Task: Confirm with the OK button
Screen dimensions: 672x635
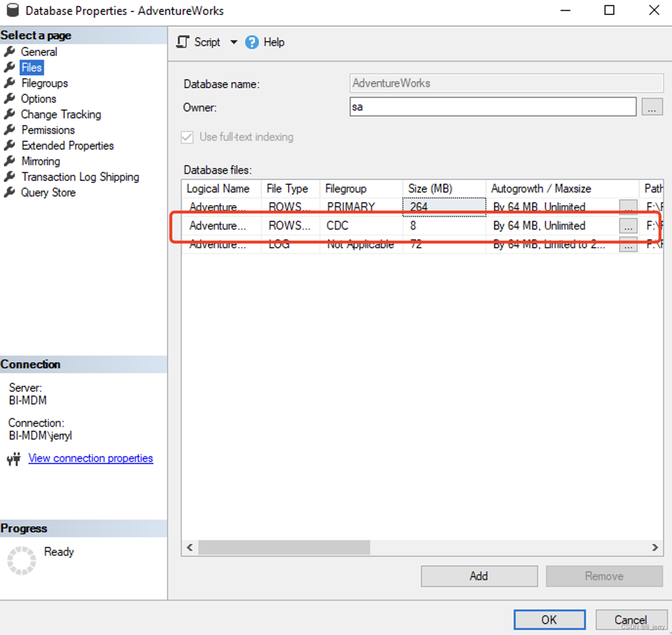Action: click(549, 620)
